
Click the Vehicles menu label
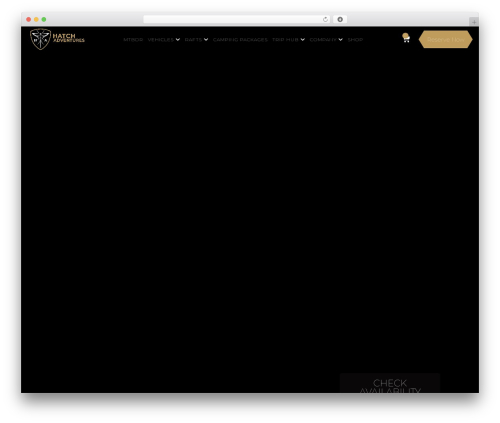(161, 40)
